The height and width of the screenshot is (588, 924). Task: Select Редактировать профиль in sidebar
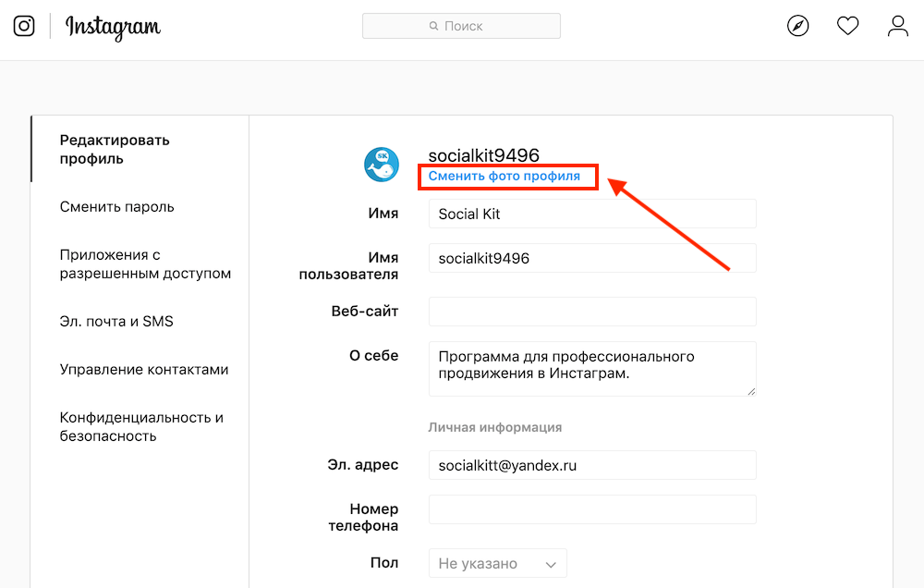pyautogui.click(x=115, y=150)
